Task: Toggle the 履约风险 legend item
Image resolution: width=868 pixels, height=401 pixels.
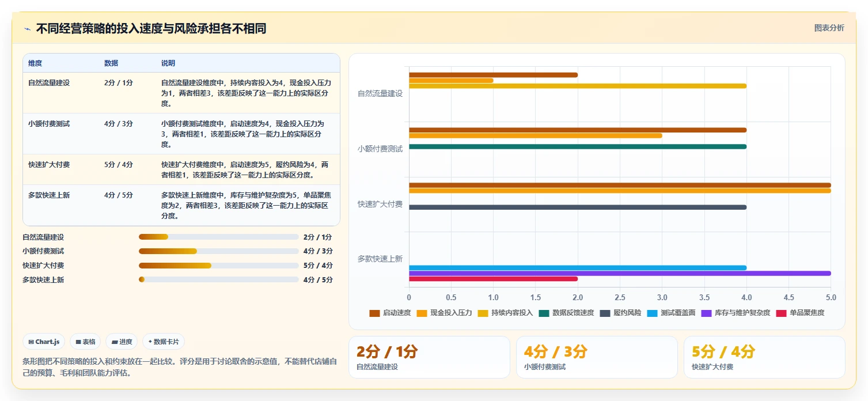Action: click(x=620, y=313)
